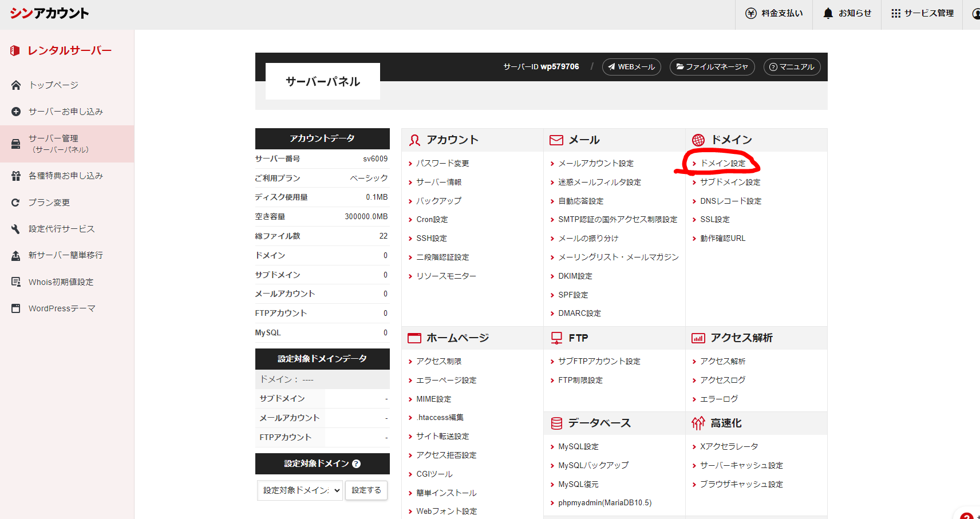Click the browser icon in ホームページ header

tap(414, 338)
